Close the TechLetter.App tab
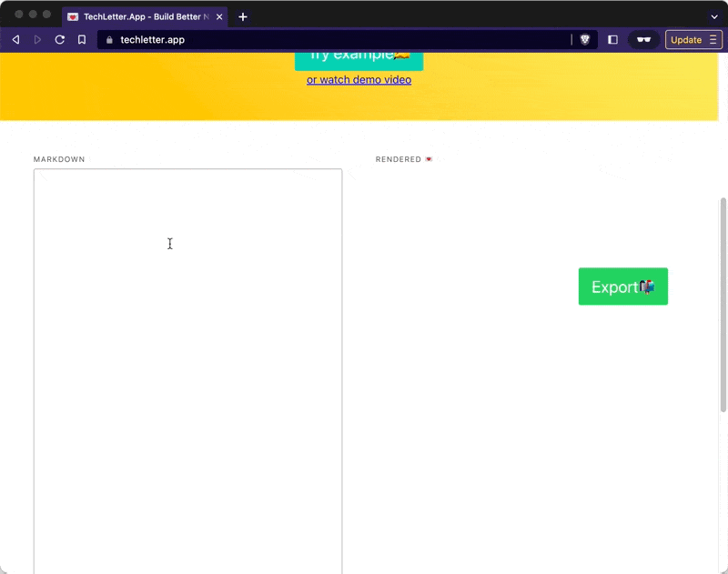 219,17
